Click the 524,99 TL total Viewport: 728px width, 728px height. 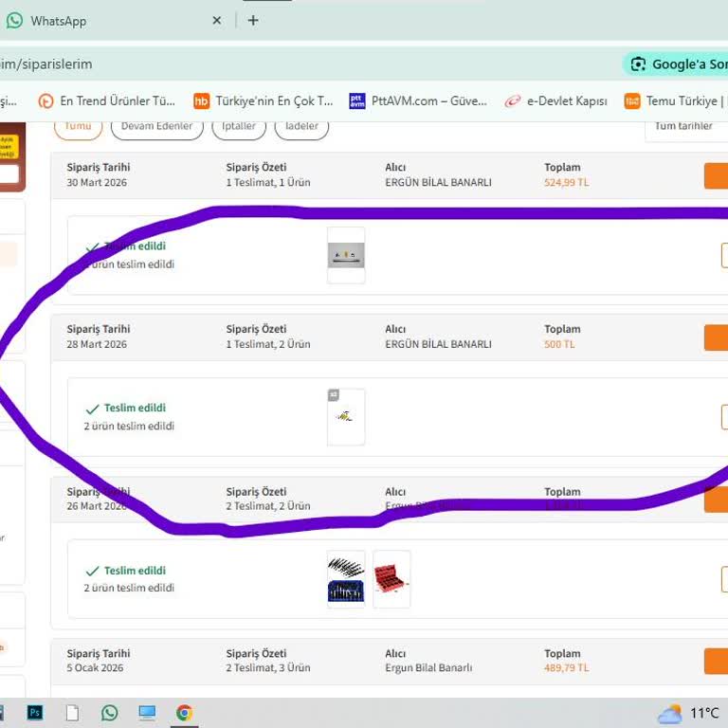click(567, 182)
